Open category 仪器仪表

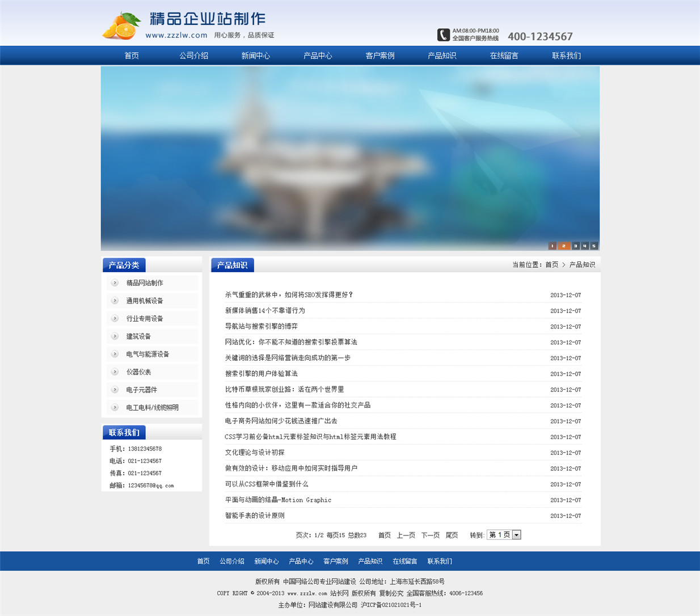(138, 372)
